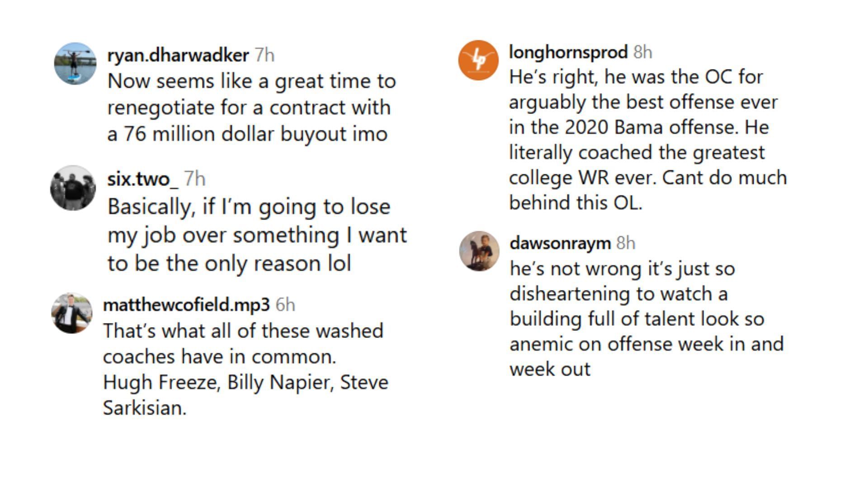Click the comment mentioning Hugh Freeze, Billy Napier
Image resolution: width=868 pixels, height=488 pixels.
[x=245, y=369]
